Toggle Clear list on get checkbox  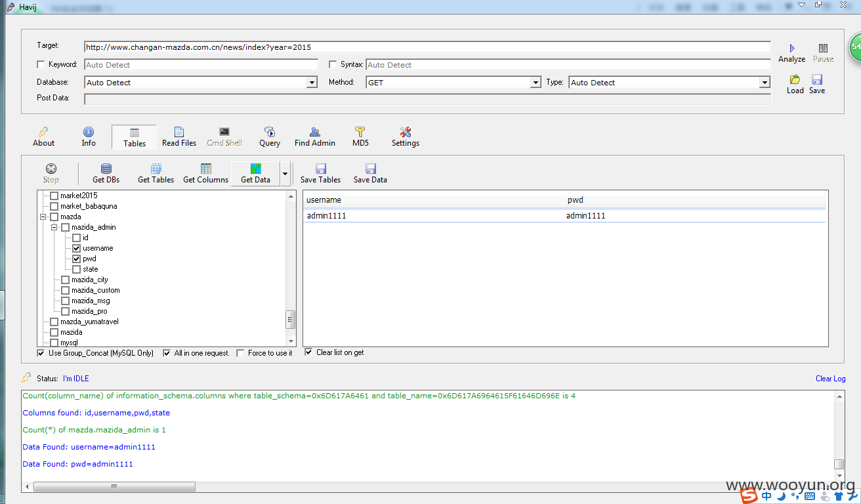click(308, 352)
